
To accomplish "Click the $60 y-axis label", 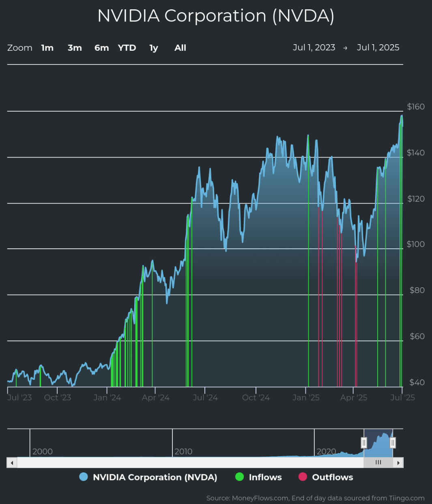I will 417,336.
